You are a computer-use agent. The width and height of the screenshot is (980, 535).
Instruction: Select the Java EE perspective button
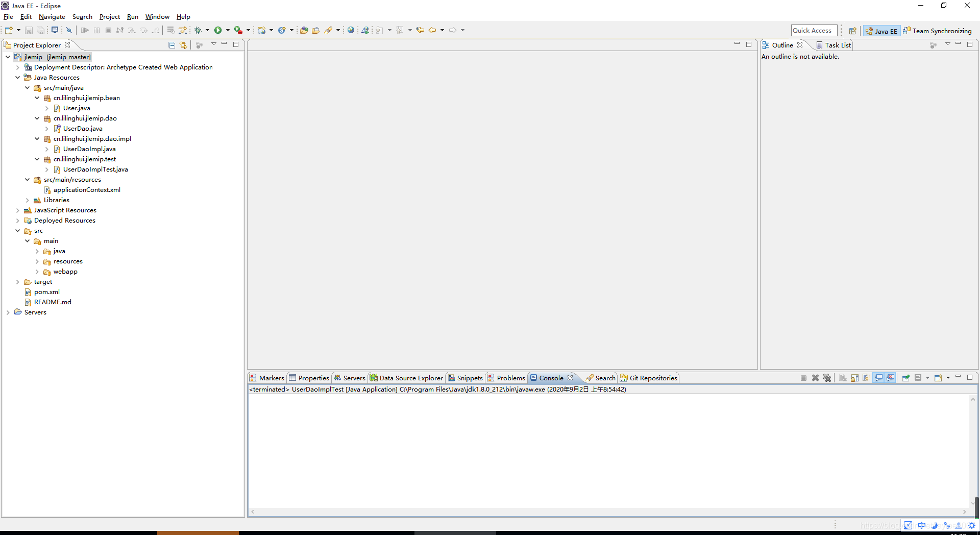click(881, 31)
